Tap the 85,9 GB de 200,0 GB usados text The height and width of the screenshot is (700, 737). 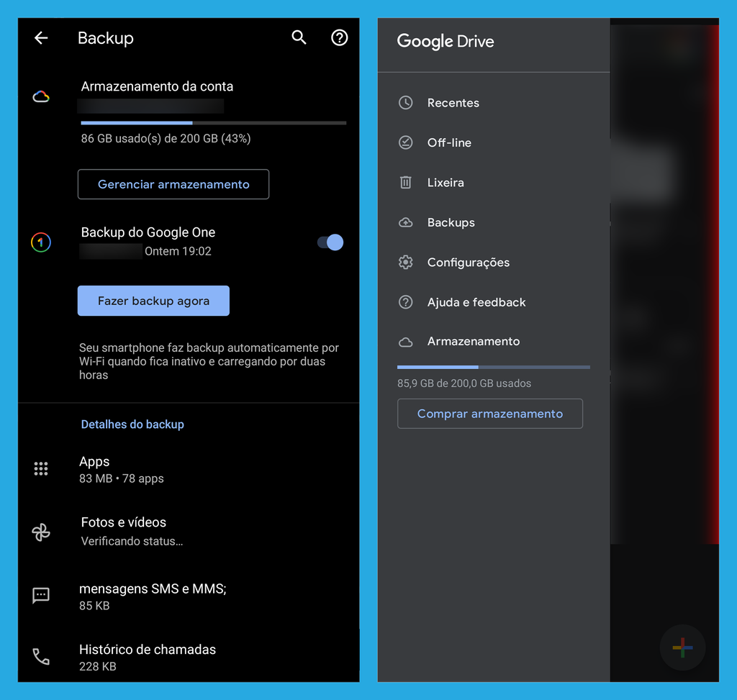[x=464, y=383]
